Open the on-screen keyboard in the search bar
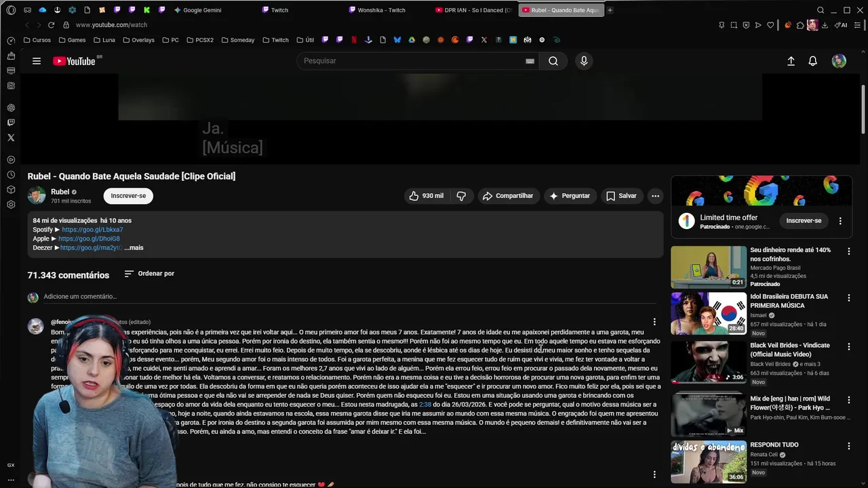This screenshot has width=868, height=488. point(530,61)
